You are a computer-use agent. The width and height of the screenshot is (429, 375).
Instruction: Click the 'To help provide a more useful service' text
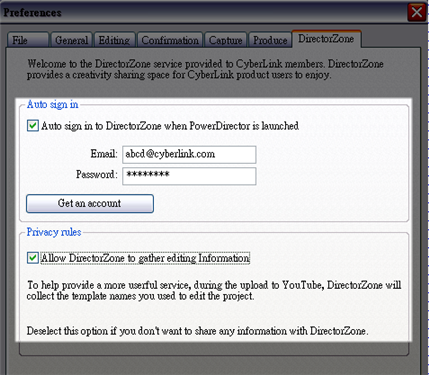(x=214, y=290)
